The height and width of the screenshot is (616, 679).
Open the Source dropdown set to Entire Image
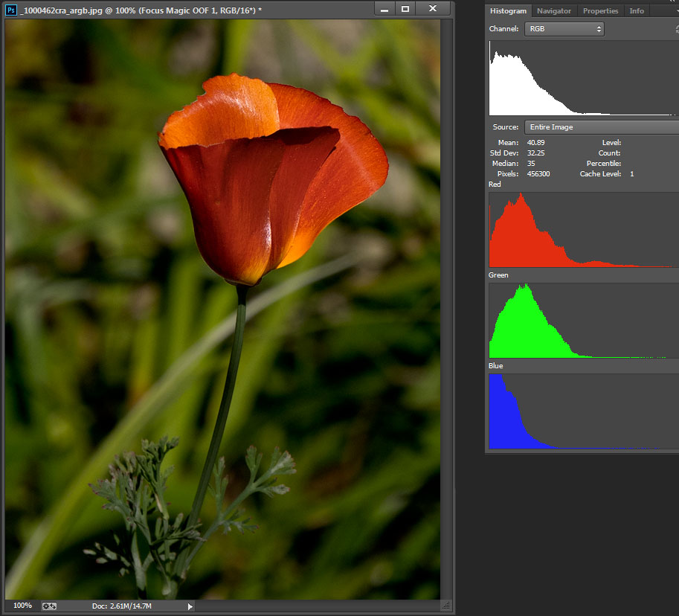[602, 127]
